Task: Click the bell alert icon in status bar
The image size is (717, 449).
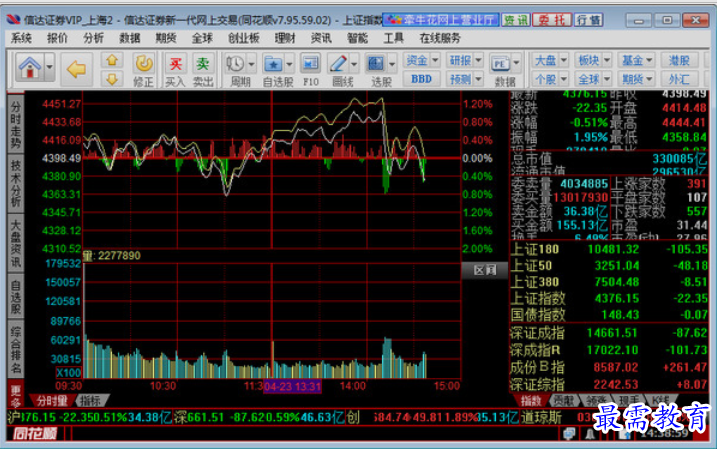Action: [x=590, y=433]
